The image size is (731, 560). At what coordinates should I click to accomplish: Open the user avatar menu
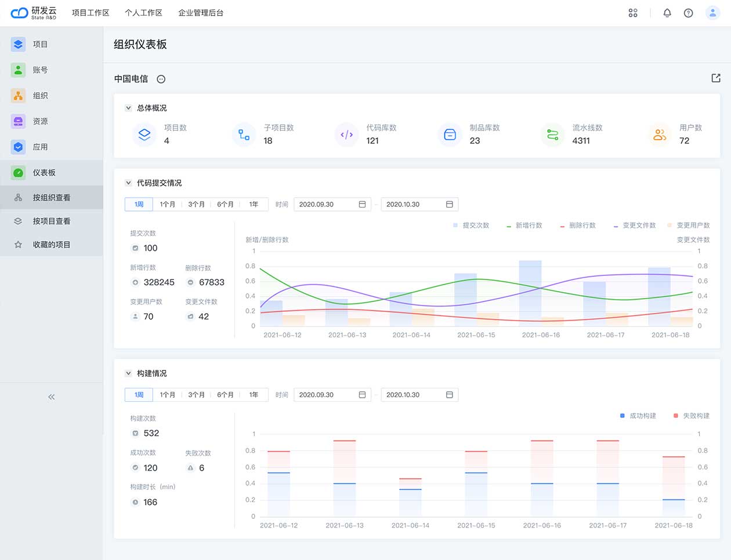(x=712, y=13)
